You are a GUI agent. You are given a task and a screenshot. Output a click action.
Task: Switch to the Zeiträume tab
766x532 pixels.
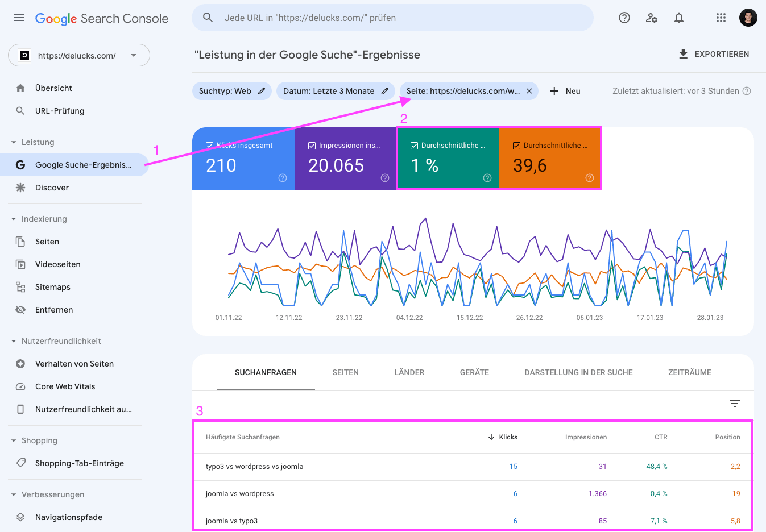[690, 372]
